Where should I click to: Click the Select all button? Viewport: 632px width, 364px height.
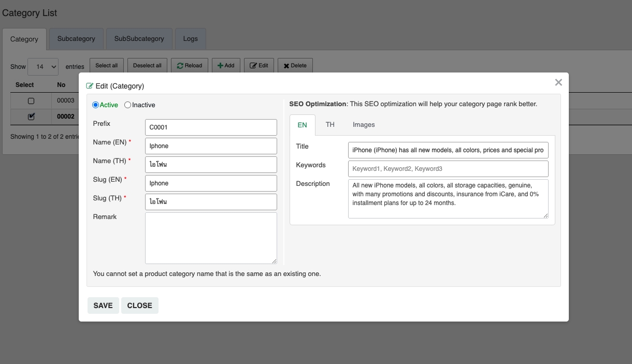click(106, 66)
